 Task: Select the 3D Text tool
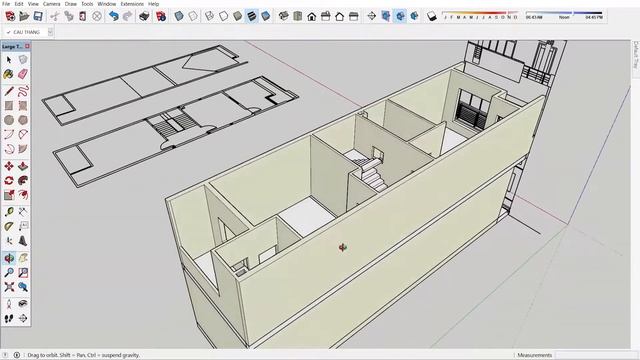point(23,241)
